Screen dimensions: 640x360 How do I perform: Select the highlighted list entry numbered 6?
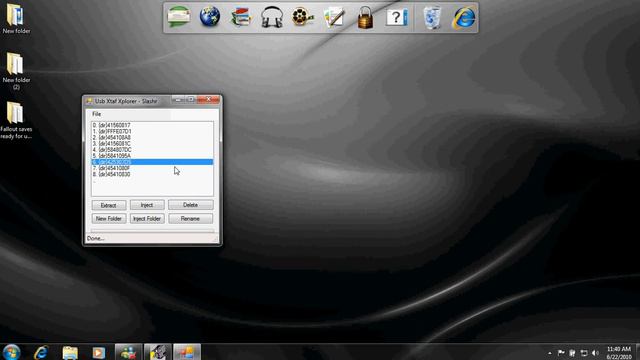[152, 162]
